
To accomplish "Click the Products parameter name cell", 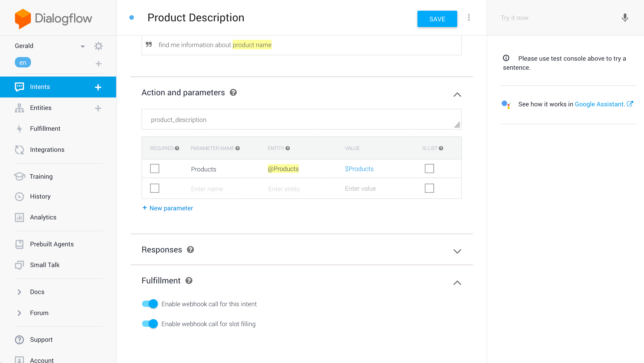I will click(204, 169).
